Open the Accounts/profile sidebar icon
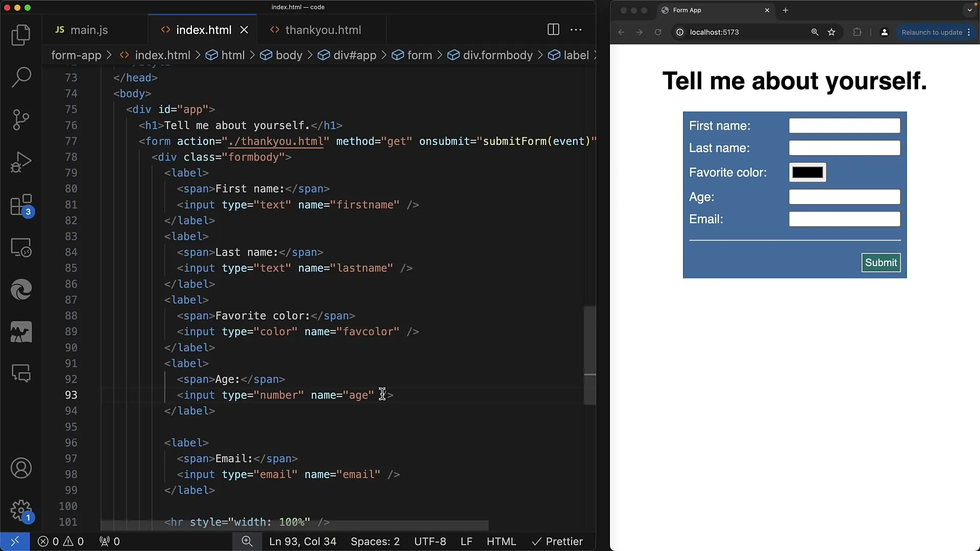This screenshot has width=980, height=551. [x=21, y=468]
